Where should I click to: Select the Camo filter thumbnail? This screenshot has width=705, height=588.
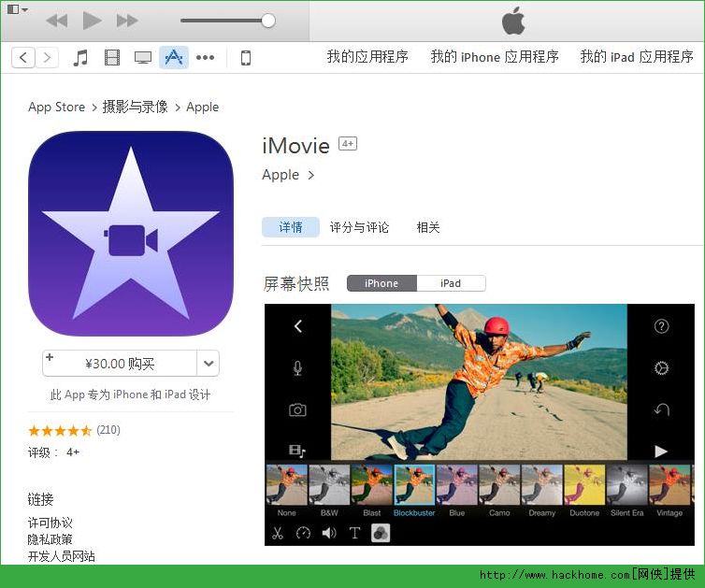coord(499,485)
